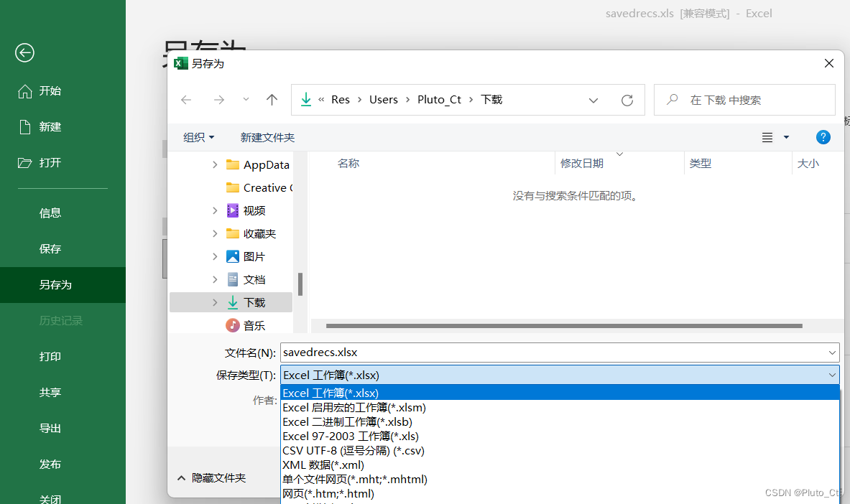Sort by the 修改日期 column header
850x504 pixels.
click(582, 164)
